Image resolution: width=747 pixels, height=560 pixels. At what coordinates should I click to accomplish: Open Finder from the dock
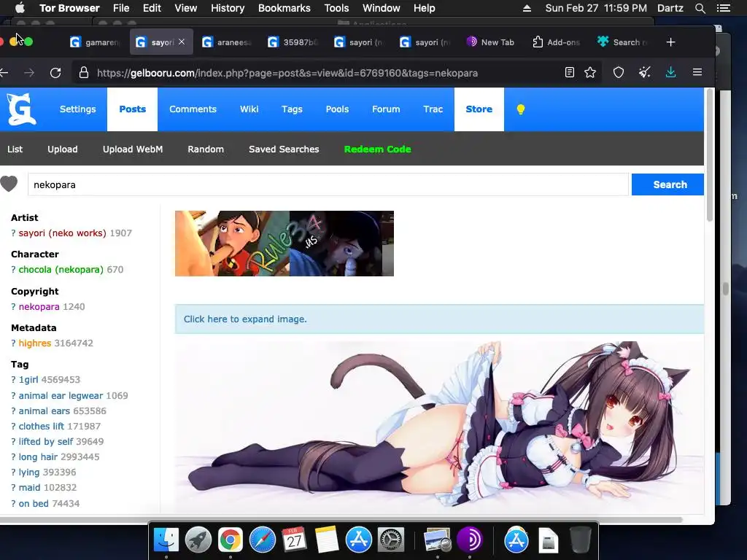click(x=166, y=540)
